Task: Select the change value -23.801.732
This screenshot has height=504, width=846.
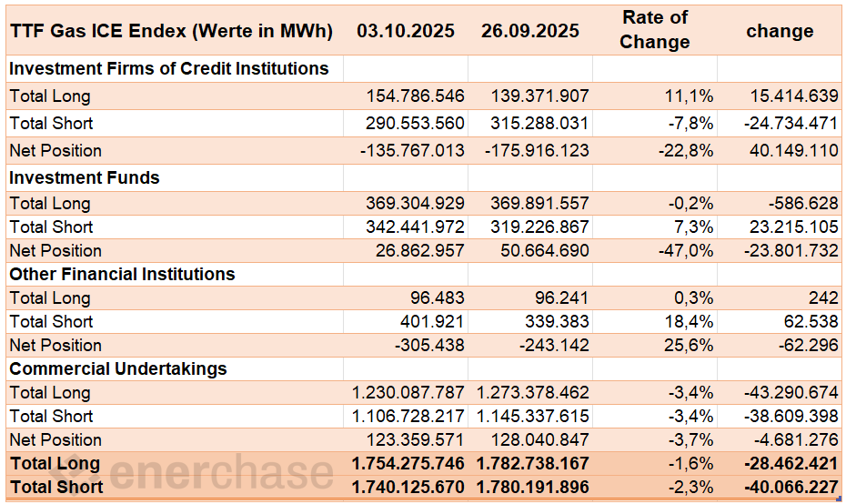Action: 791,251
